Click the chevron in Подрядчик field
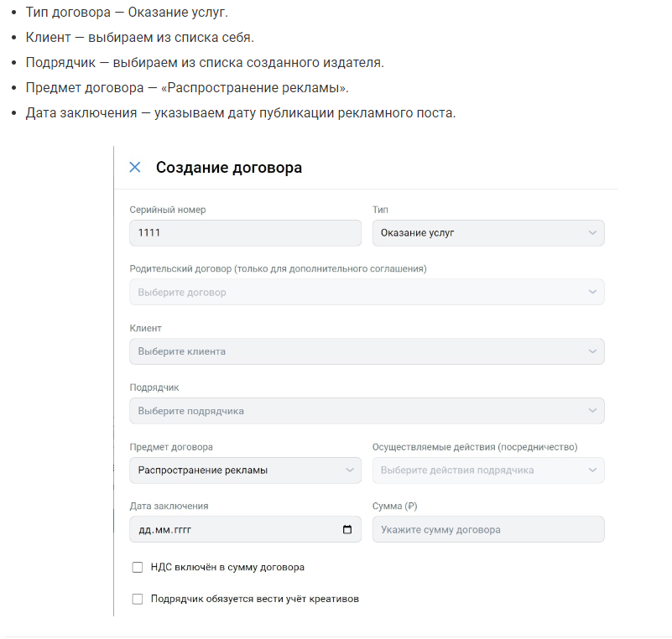Image resolution: width=672 pixels, height=639 pixels. pyautogui.click(x=592, y=411)
